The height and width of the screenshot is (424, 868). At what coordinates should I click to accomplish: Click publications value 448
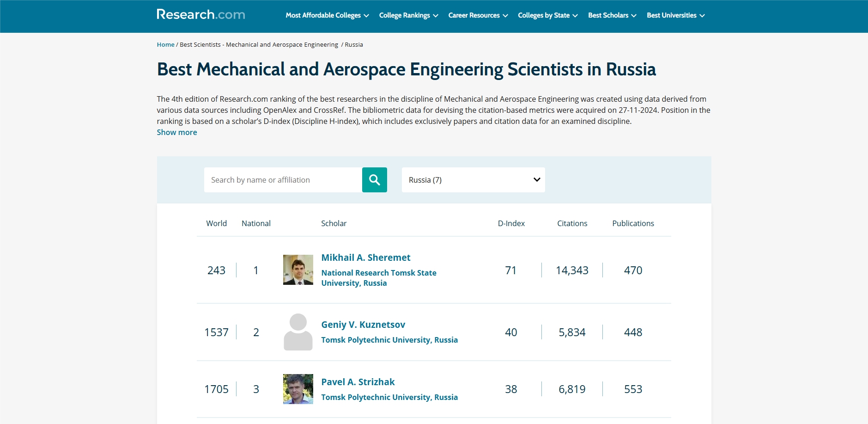tap(633, 332)
